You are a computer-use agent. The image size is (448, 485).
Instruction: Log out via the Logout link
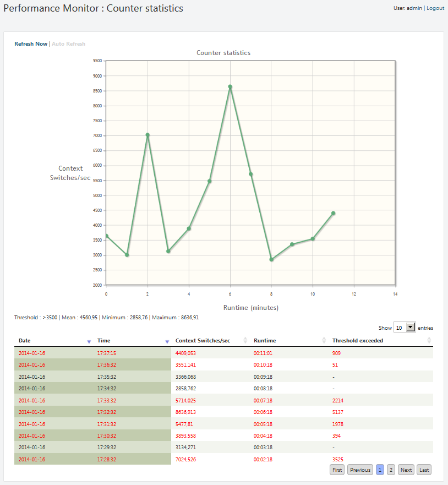click(x=435, y=8)
